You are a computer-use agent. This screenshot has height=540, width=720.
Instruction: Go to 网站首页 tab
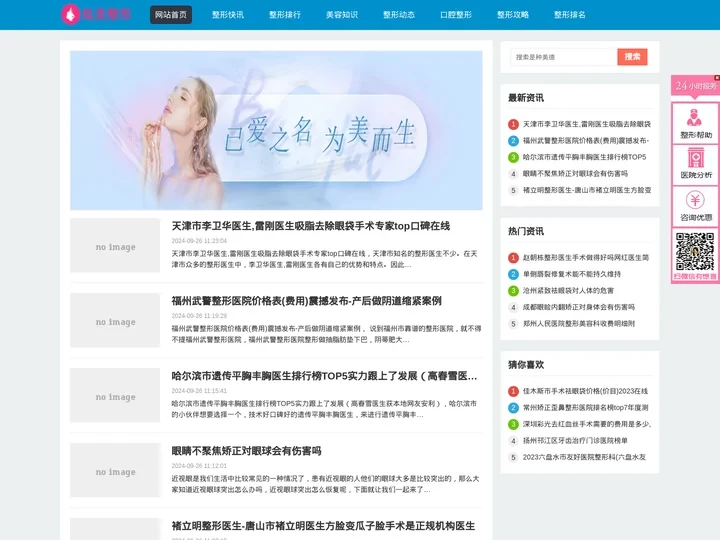171,15
